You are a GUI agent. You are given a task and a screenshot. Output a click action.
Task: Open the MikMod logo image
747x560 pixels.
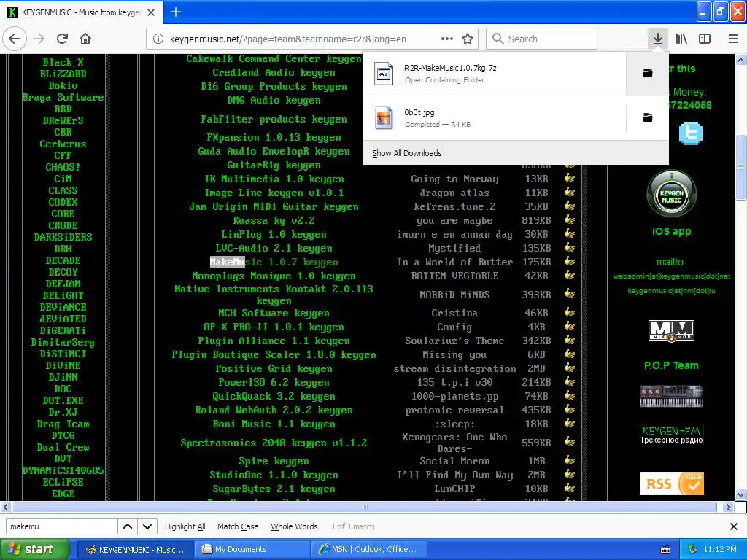(671, 330)
